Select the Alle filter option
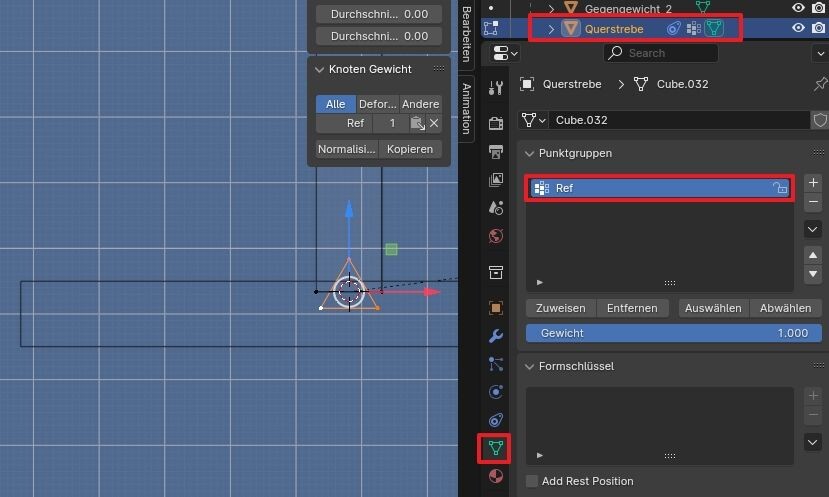The width and height of the screenshot is (829, 497). (336, 104)
